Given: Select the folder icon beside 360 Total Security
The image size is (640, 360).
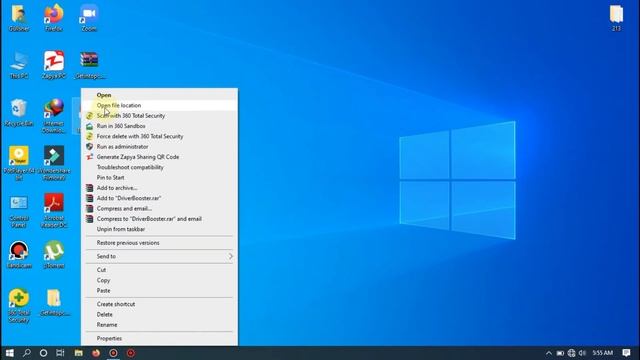Looking at the screenshot, I should coord(55,302).
